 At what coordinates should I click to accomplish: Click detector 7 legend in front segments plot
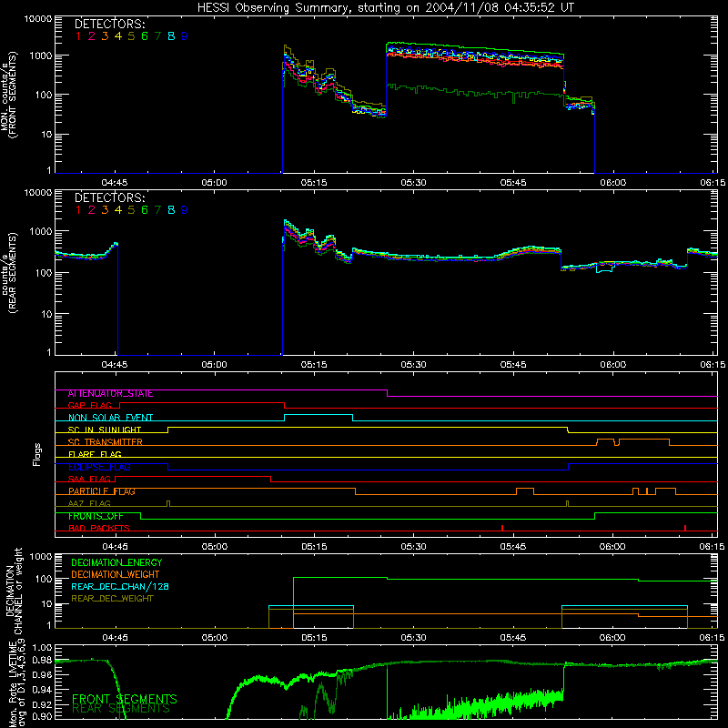157,36
